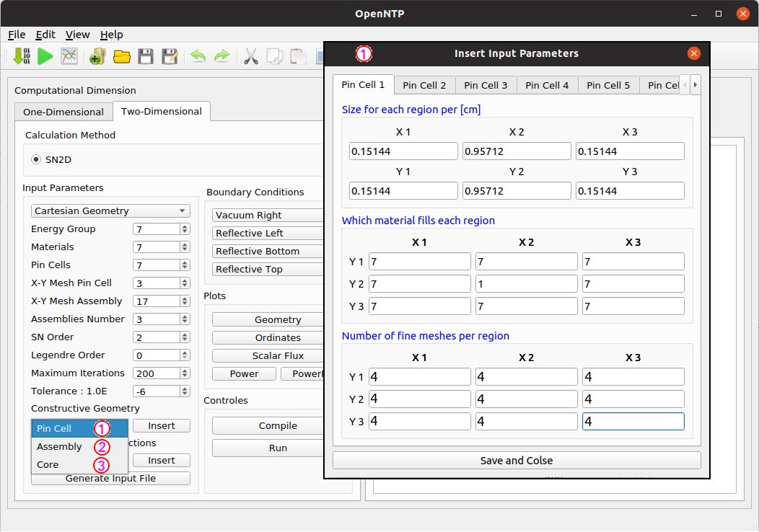Switch to the One-Dimensional tab
This screenshot has height=532, width=759.
(63, 112)
